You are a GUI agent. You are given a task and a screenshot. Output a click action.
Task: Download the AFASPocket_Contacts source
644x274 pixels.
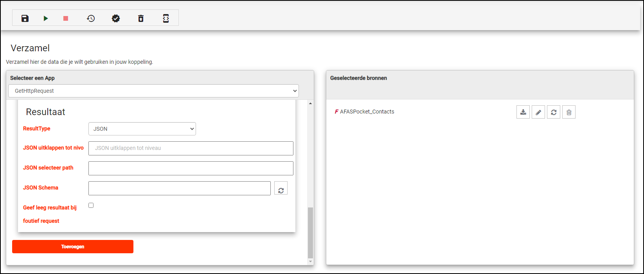click(x=523, y=112)
